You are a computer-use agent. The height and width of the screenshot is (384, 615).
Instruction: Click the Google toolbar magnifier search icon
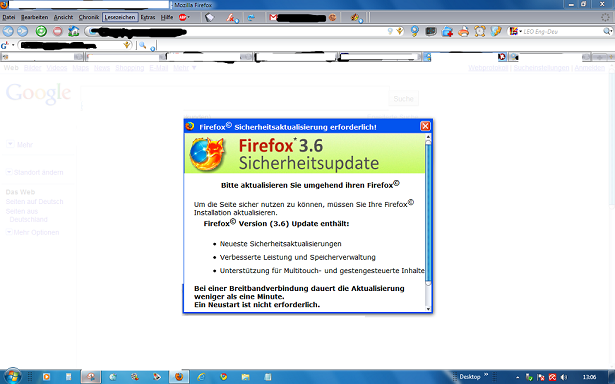pos(142,45)
